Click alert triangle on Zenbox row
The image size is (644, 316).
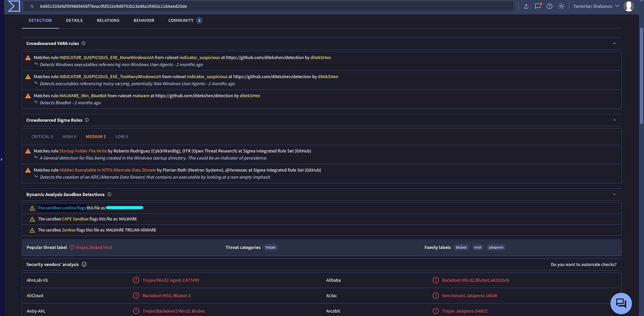[x=32, y=230]
